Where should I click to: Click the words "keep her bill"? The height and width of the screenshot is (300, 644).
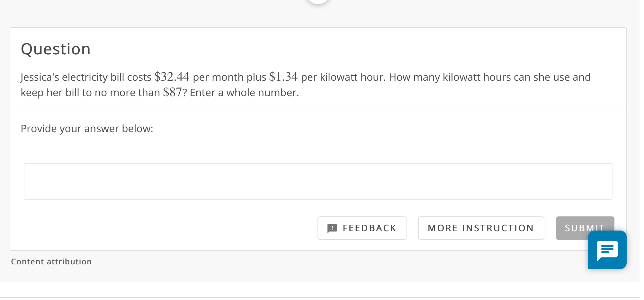point(50,93)
